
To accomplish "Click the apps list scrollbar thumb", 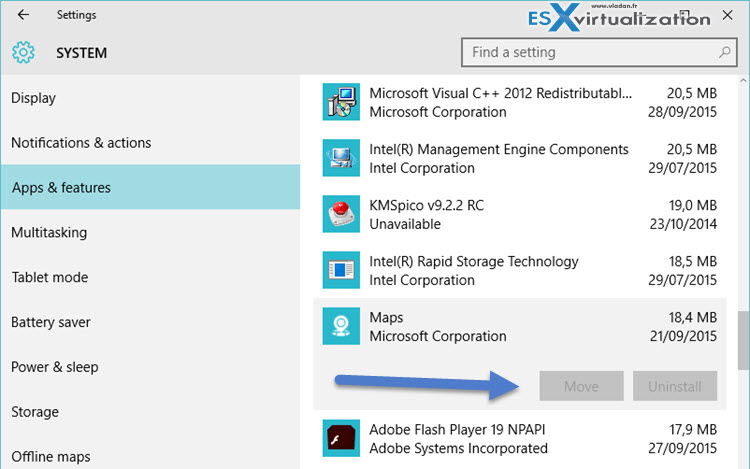I will (x=743, y=340).
